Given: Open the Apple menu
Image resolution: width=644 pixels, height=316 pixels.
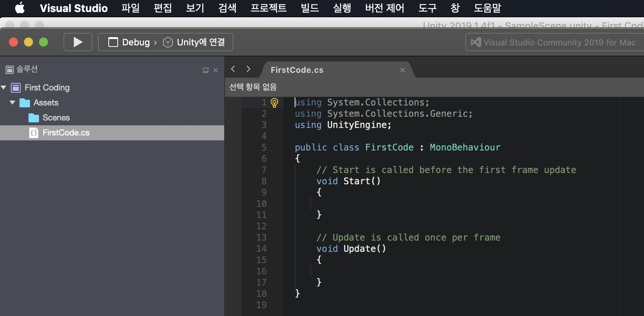Looking at the screenshot, I should pos(20,8).
